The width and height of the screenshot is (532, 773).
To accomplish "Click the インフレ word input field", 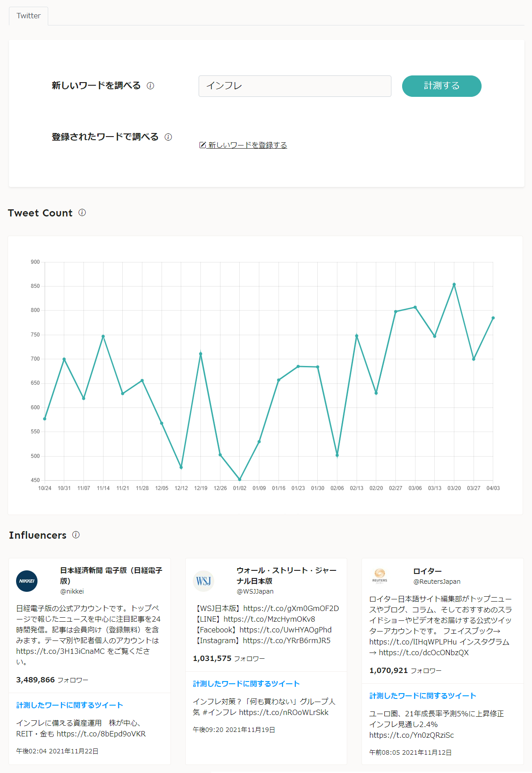I will click(295, 86).
